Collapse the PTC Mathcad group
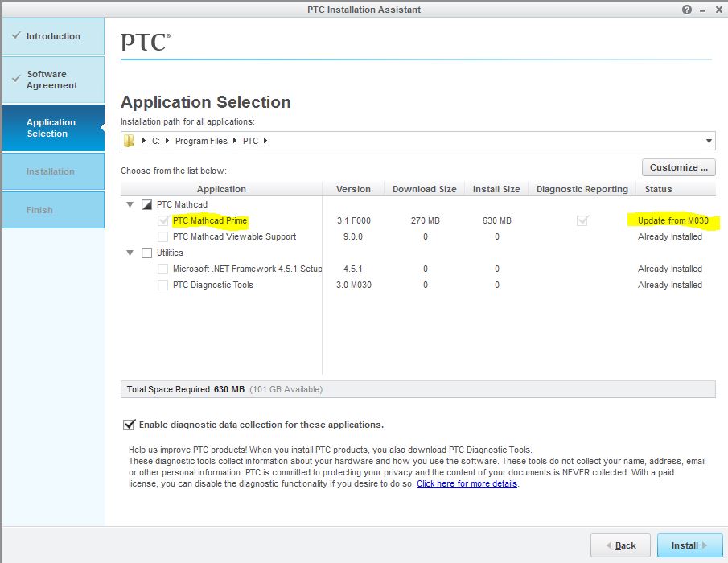 [130, 204]
